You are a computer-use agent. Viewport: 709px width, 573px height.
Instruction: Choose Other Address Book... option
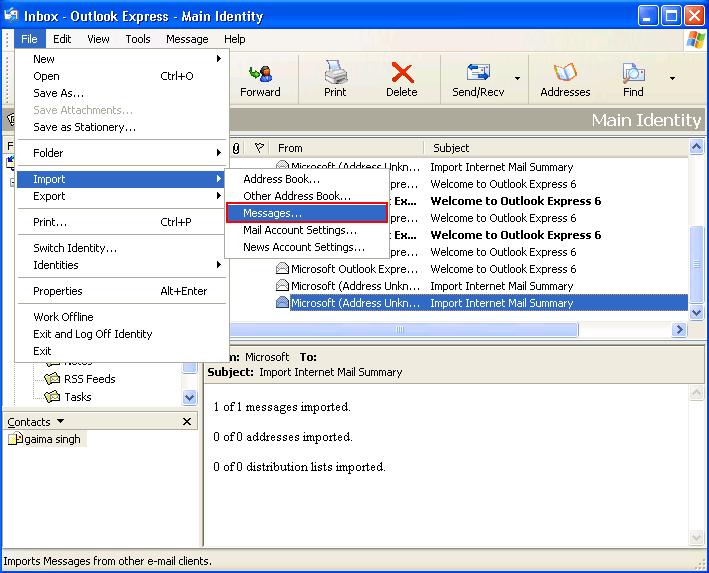point(307,195)
